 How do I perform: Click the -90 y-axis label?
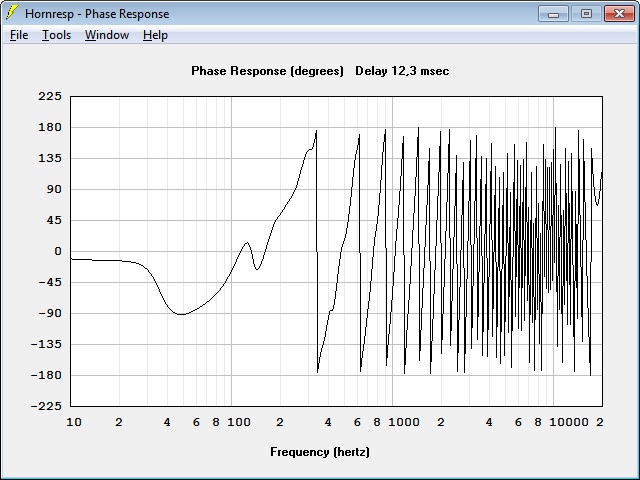click(50, 313)
